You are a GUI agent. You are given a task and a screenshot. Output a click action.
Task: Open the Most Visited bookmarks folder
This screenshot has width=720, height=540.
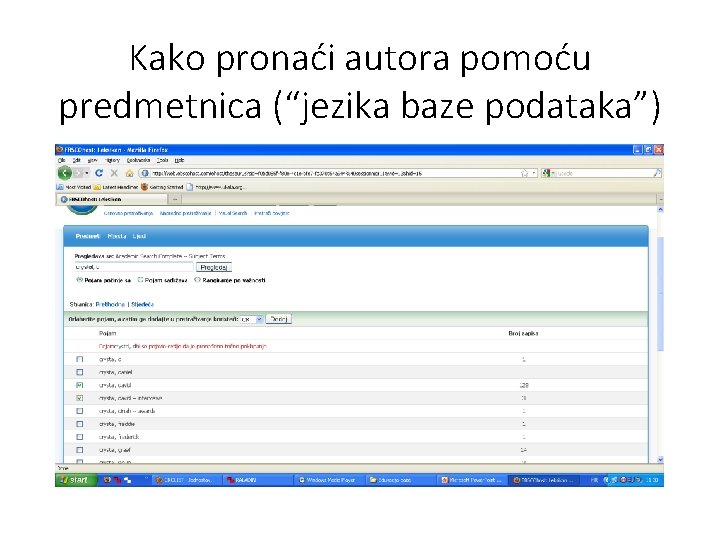tap(73, 187)
